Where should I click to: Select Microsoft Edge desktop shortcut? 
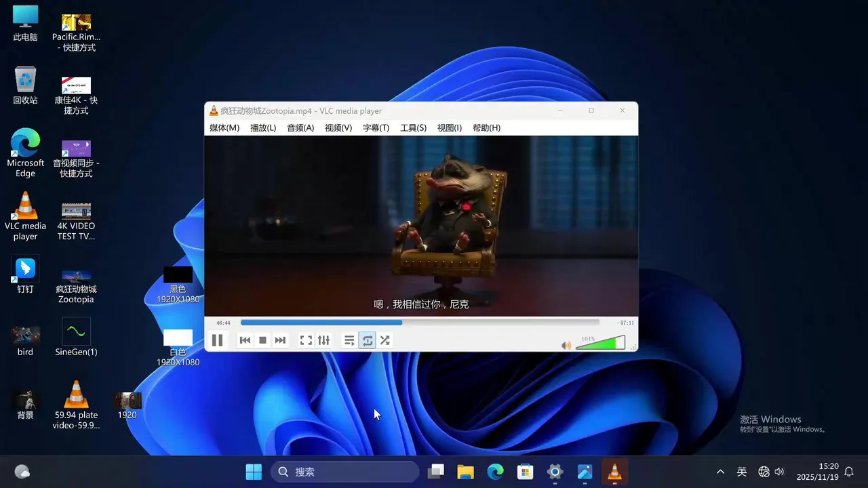[x=25, y=153]
